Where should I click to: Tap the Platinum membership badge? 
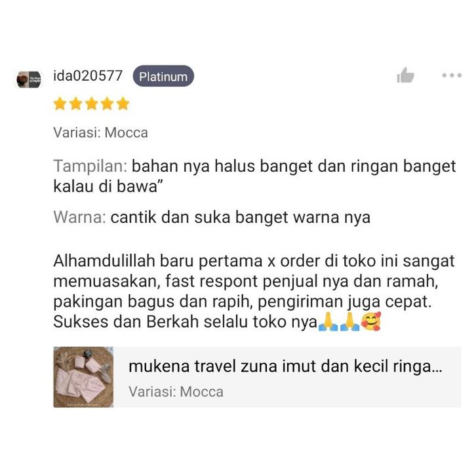[x=163, y=76]
